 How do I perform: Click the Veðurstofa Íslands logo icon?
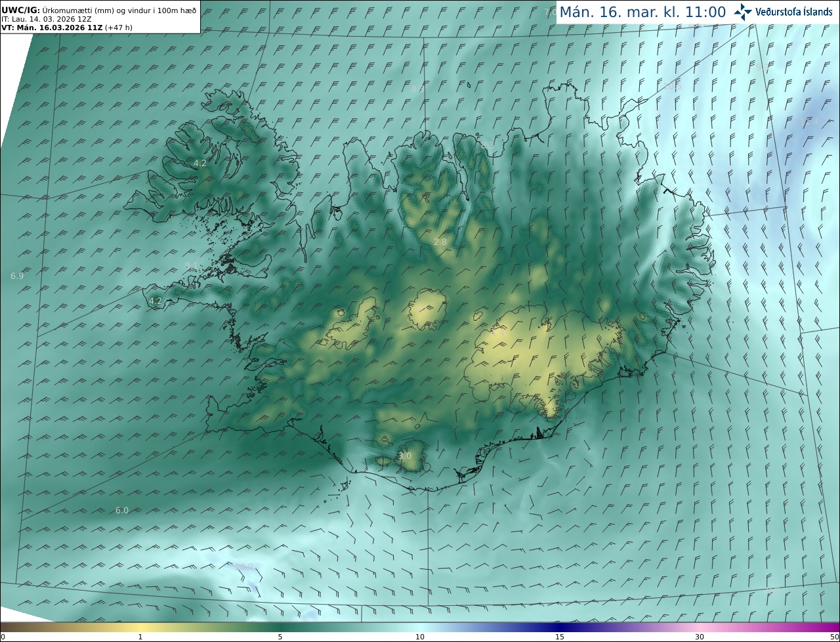(x=743, y=11)
